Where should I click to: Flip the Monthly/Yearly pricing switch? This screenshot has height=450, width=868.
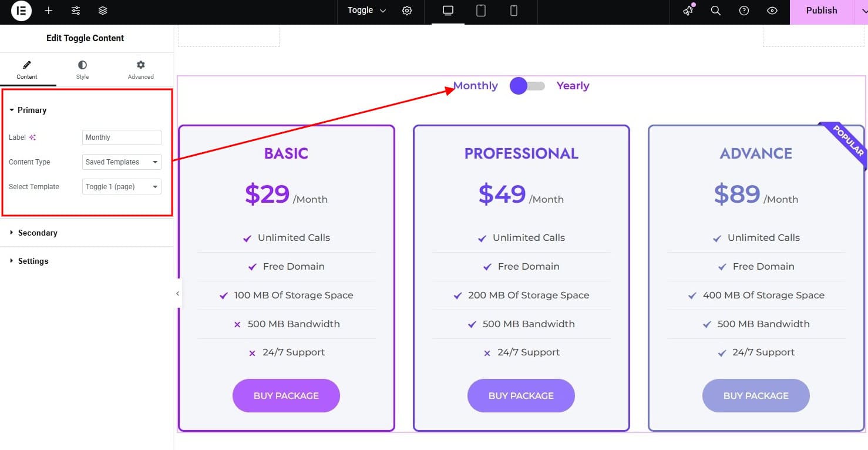coord(527,86)
